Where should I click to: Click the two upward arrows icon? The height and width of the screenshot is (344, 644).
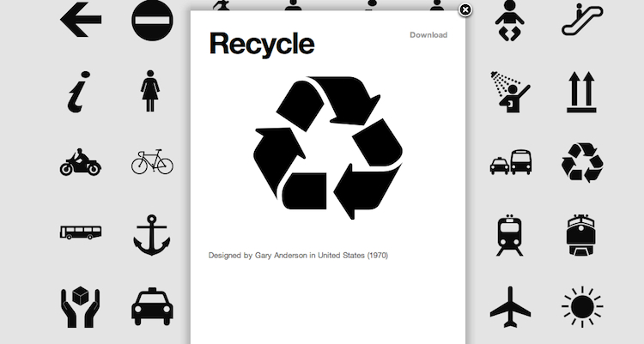582,91
